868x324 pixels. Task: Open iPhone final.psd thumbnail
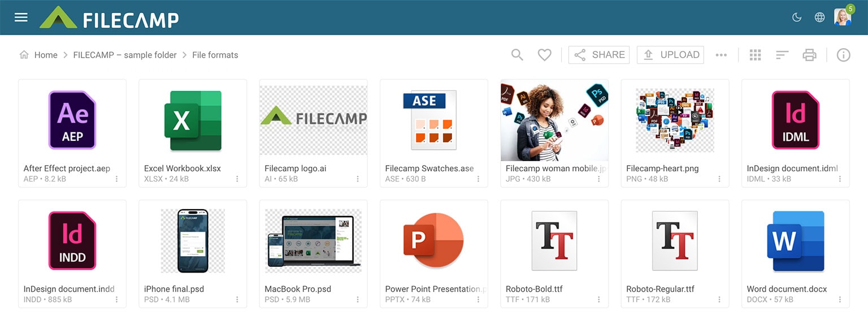[193, 240]
